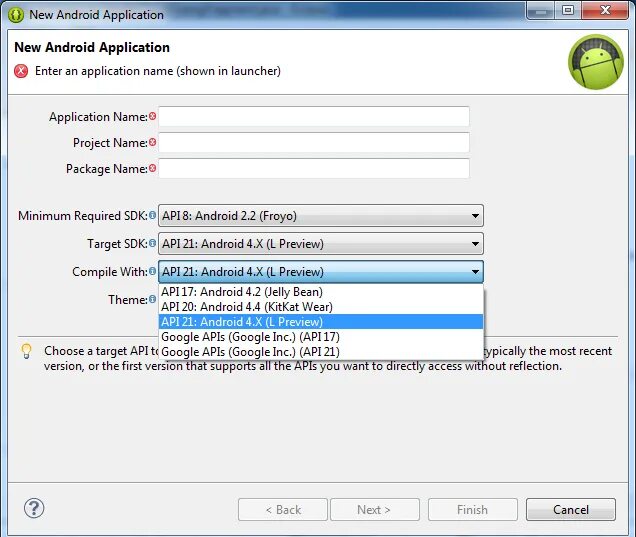636x537 pixels.
Task: Click the Eclipse icon in title bar
Action: click(16, 15)
